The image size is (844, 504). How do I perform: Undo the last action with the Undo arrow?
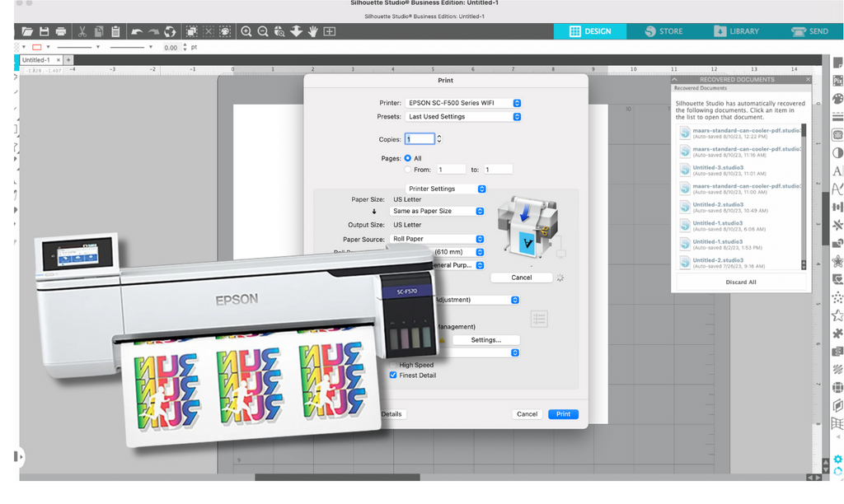pyautogui.click(x=135, y=31)
